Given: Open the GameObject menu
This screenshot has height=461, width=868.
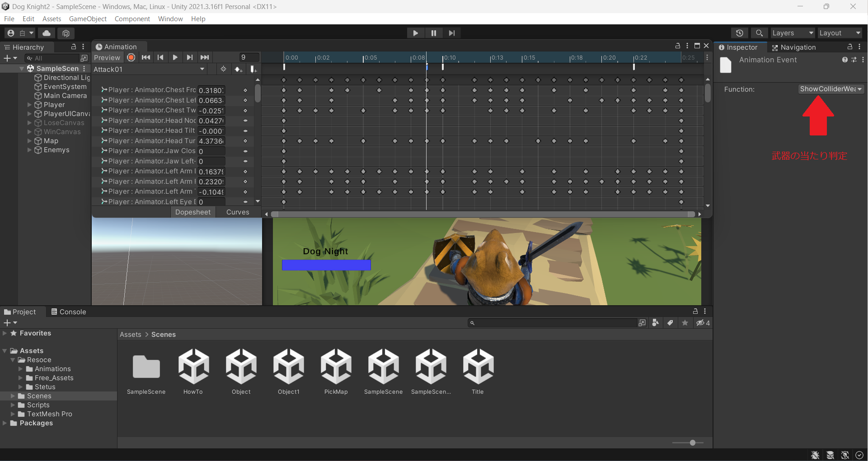Looking at the screenshot, I should [88, 19].
